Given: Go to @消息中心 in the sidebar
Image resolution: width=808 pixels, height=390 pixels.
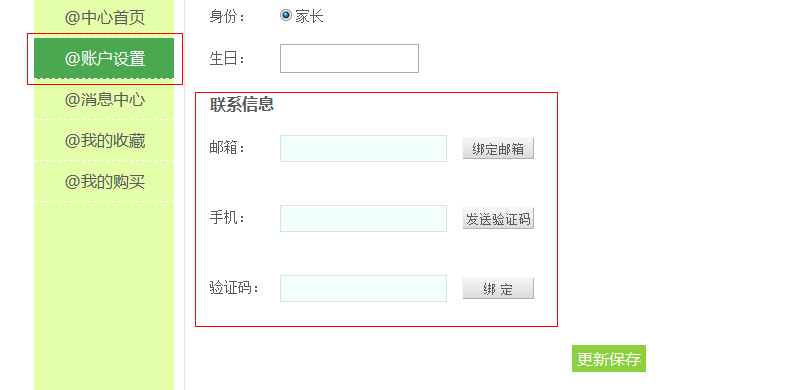Looking at the screenshot, I should pyautogui.click(x=104, y=99).
